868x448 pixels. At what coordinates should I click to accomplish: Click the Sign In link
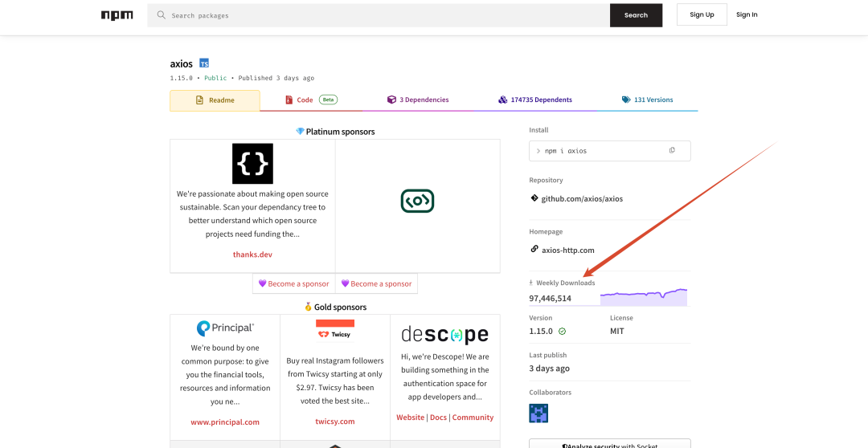click(747, 14)
